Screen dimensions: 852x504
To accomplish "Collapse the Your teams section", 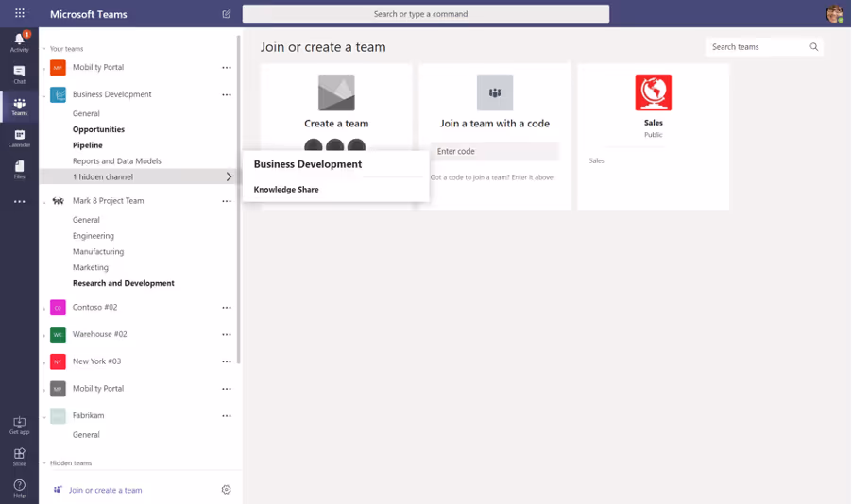I will (44, 49).
